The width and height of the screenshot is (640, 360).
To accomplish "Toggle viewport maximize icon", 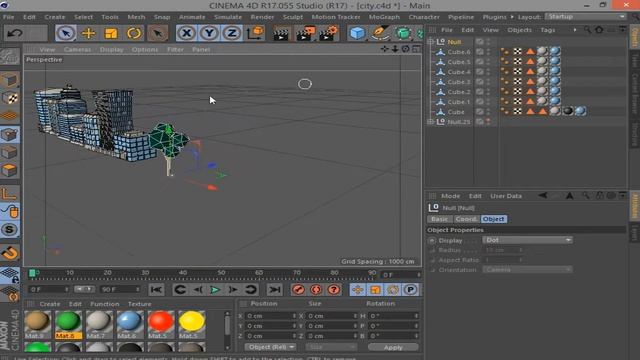I will click(x=416, y=49).
